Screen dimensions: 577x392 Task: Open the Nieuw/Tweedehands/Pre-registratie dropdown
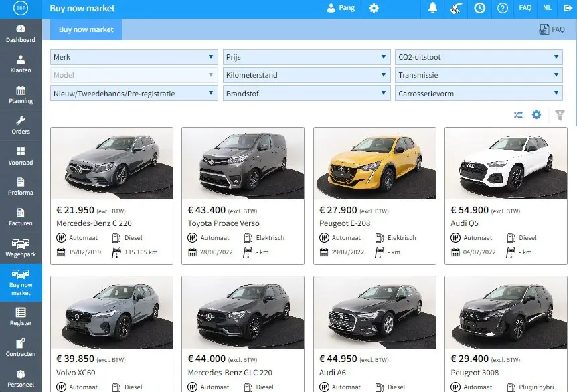[134, 94]
